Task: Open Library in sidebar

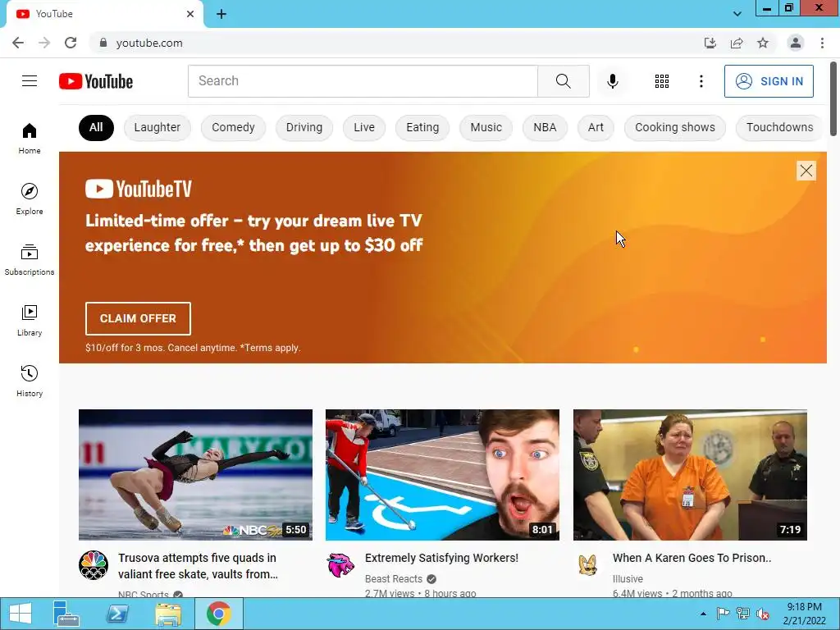Action: (30, 321)
